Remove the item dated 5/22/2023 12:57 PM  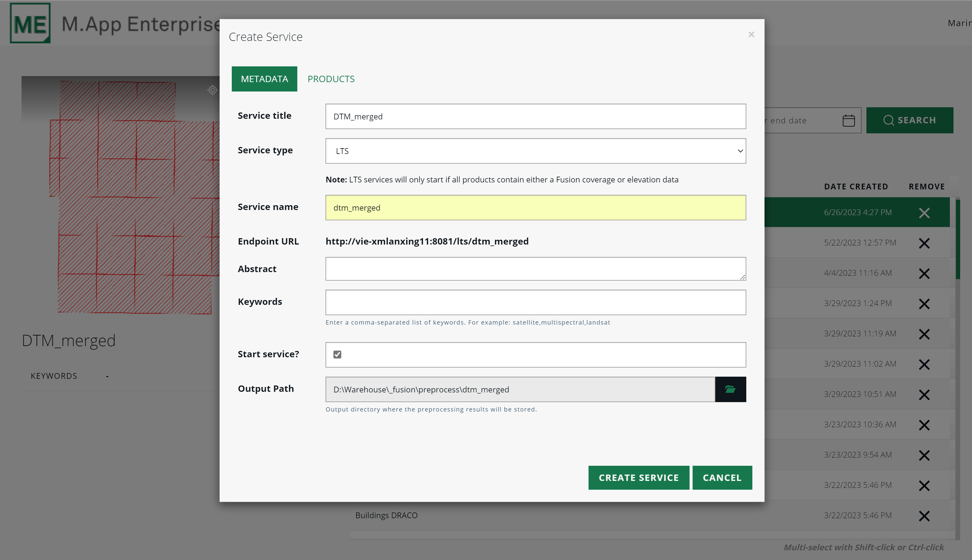[924, 243]
